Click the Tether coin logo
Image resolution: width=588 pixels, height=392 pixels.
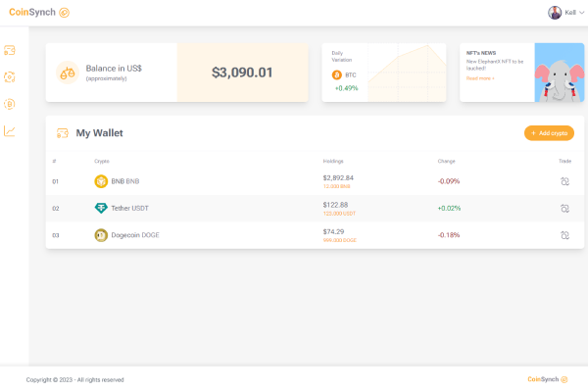coord(100,208)
